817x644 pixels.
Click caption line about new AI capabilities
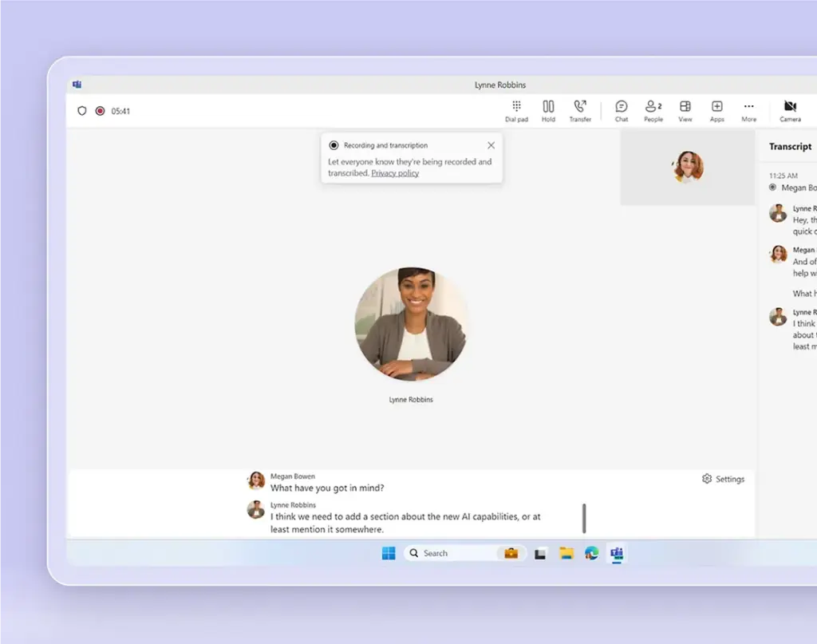click(405, 523)
